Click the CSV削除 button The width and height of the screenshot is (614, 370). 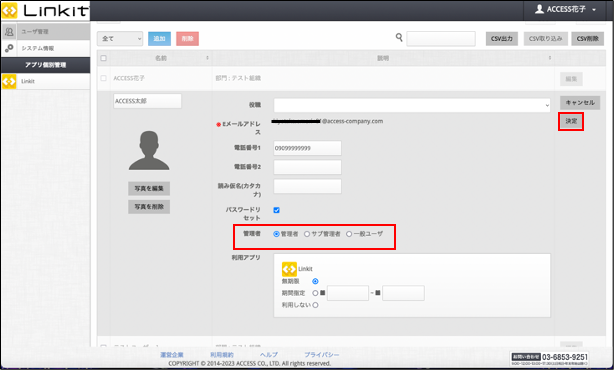587,38
